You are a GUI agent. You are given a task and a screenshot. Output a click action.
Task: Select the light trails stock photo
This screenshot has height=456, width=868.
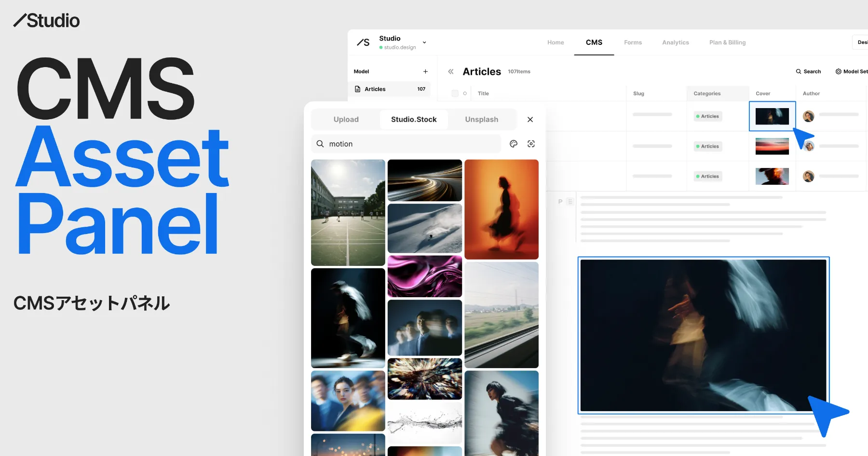[x=425, y=180]
